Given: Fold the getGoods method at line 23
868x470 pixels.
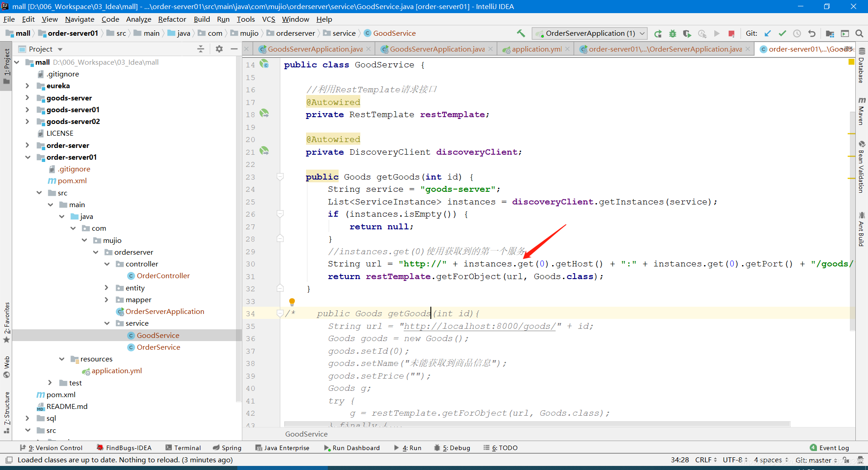Looking at the screenshot, I should tap(280, 177).
